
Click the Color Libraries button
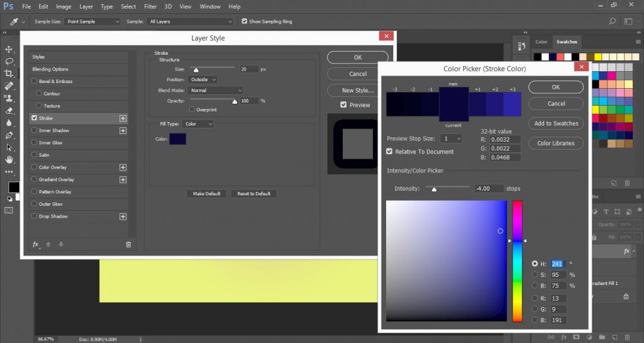point(556,143)
